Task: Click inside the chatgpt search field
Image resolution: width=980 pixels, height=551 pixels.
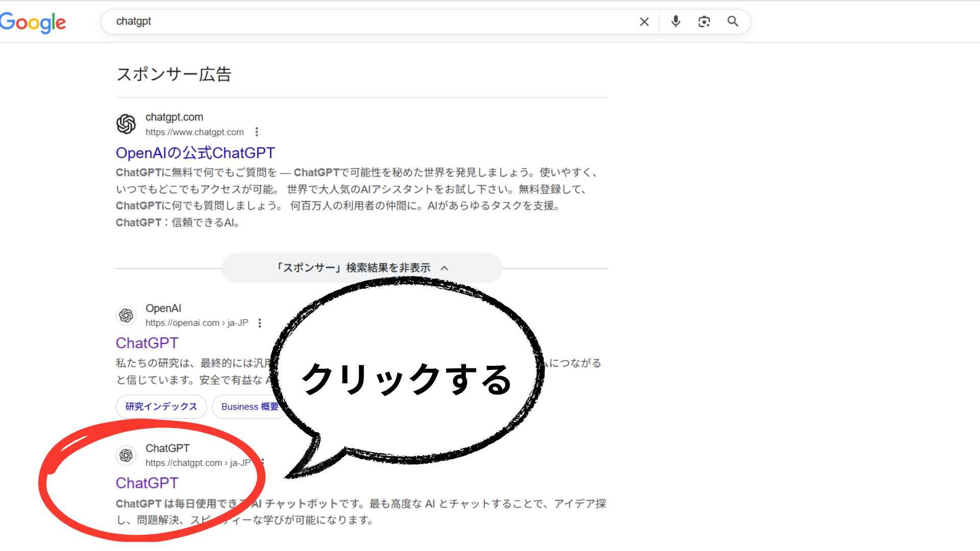Action: 357,21
